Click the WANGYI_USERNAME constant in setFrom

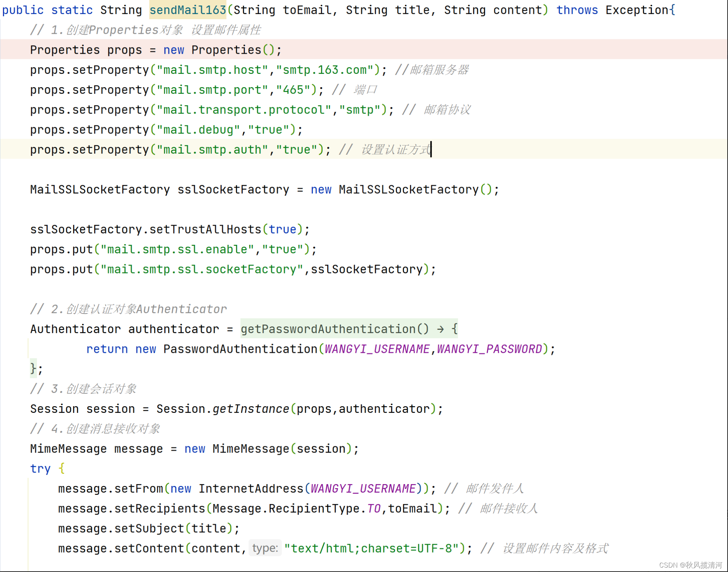[363, 489]
